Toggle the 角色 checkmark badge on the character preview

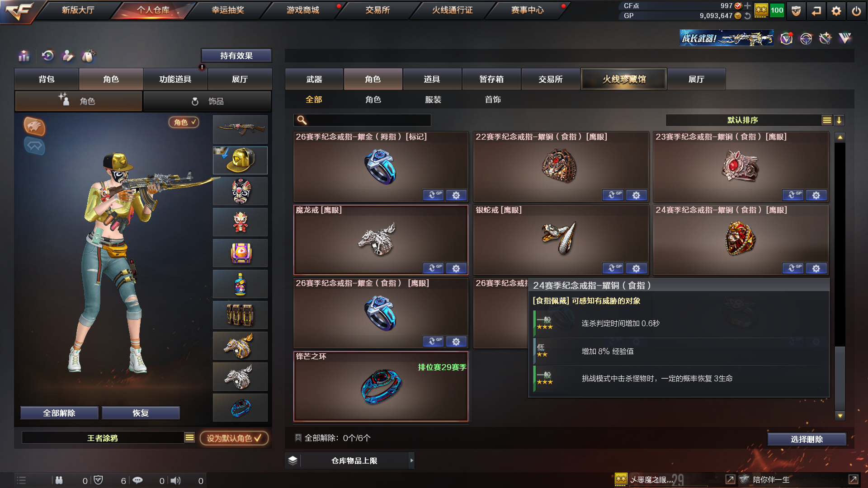[184, 122]
